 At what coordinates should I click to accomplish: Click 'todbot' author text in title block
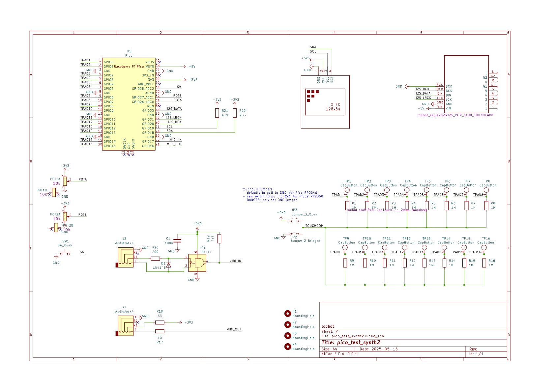coord(328,326)
